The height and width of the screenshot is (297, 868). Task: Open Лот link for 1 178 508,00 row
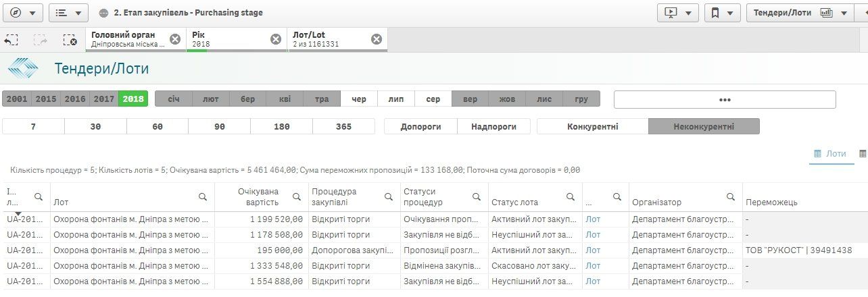[593, 235]
